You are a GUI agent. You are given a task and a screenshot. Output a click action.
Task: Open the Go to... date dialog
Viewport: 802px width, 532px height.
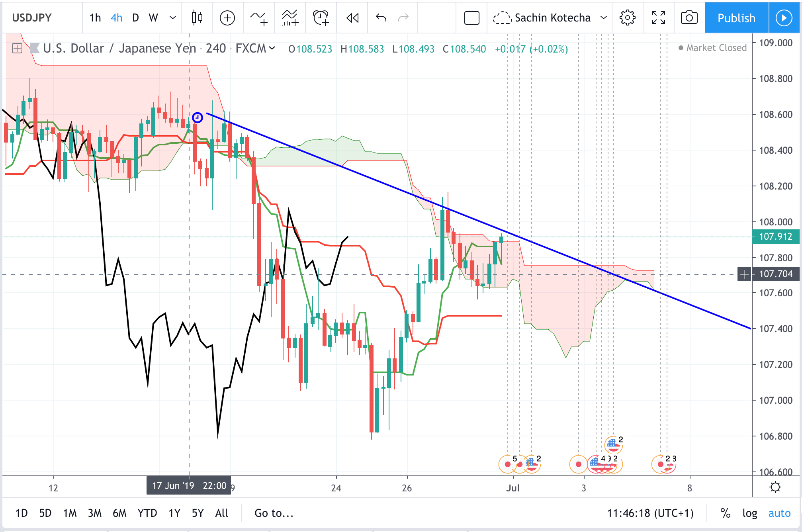(x=274, y=513)
